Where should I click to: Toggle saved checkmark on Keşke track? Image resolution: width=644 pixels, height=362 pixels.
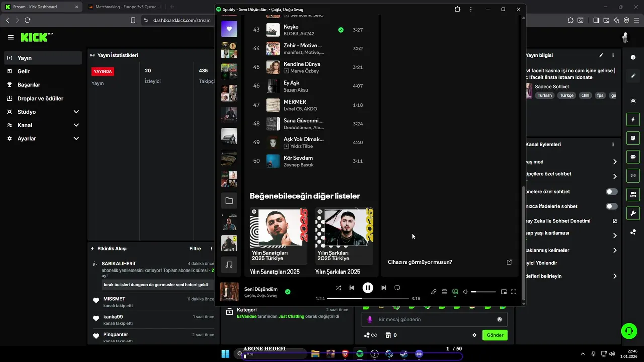pyautogui.click(x=341, y=30)
